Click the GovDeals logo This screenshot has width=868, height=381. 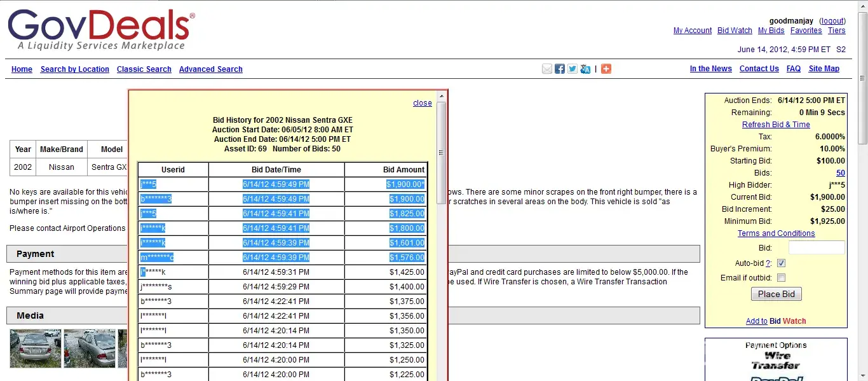tap(101, 30)
